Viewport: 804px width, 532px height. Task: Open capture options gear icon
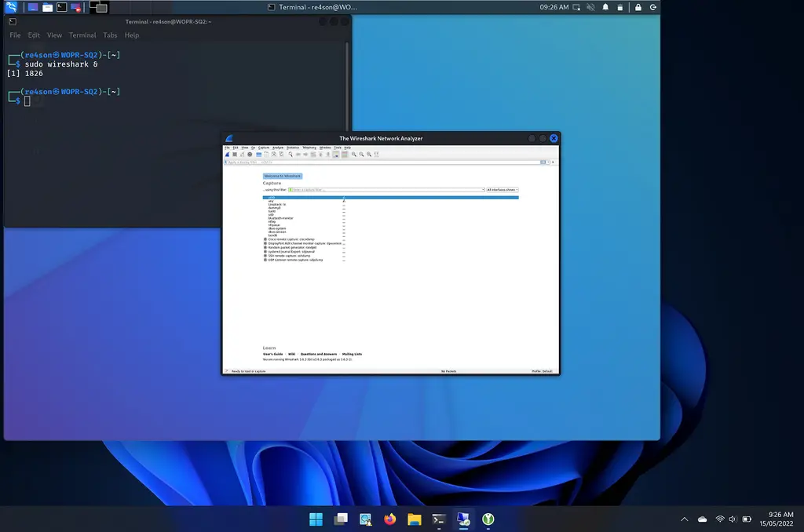250,155
